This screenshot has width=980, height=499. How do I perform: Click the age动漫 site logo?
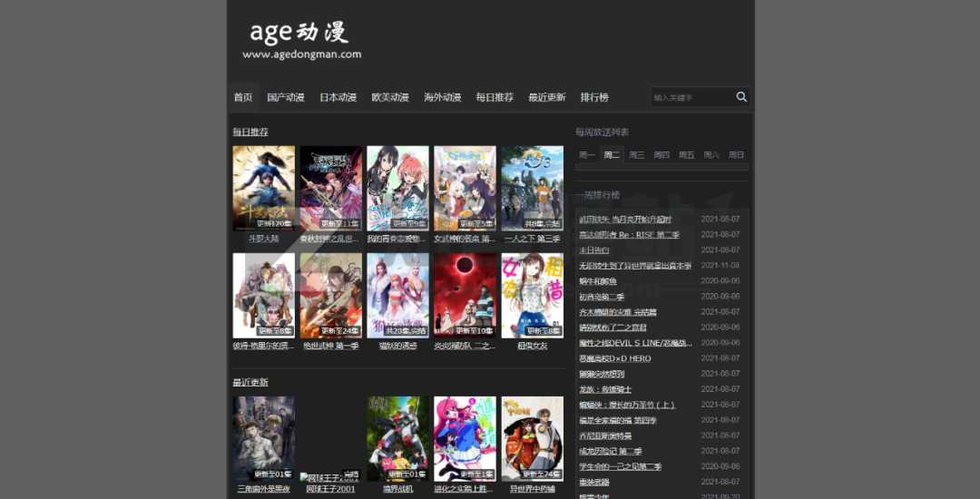click(x=301, y=40)
